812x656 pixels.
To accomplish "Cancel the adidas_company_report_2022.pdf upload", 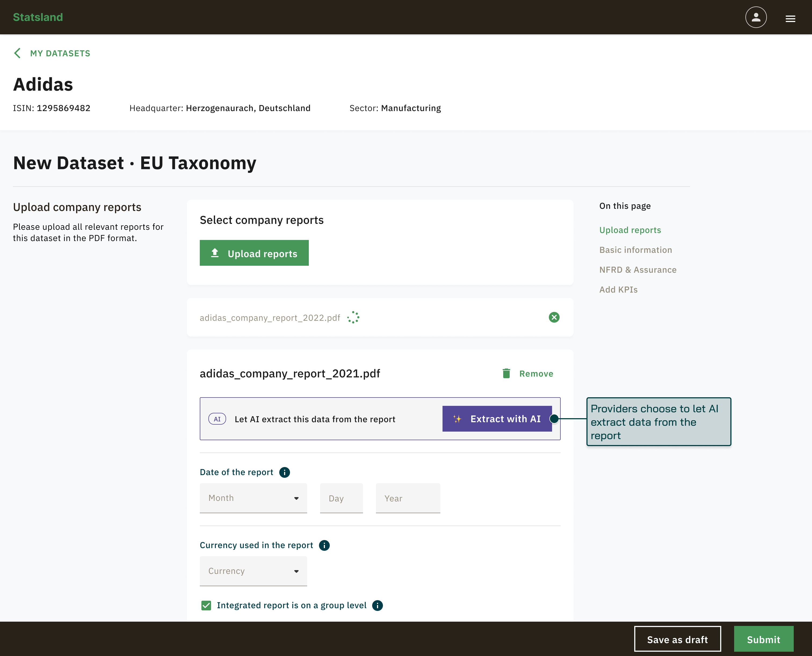I will (554, 318).
